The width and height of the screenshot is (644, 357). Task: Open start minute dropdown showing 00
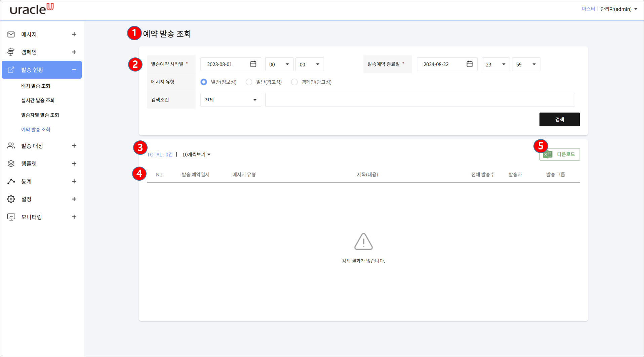[x=310, y=64]
